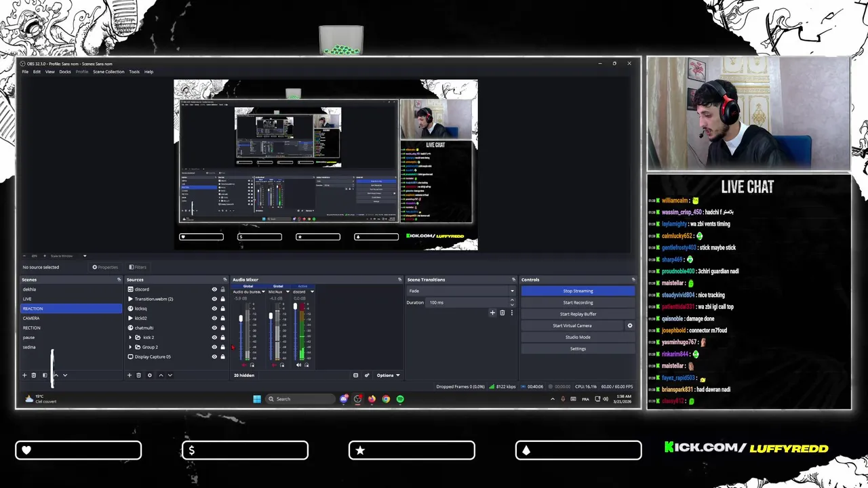
Task: Open transition properties three-dot menu
Action: [512, 312]
